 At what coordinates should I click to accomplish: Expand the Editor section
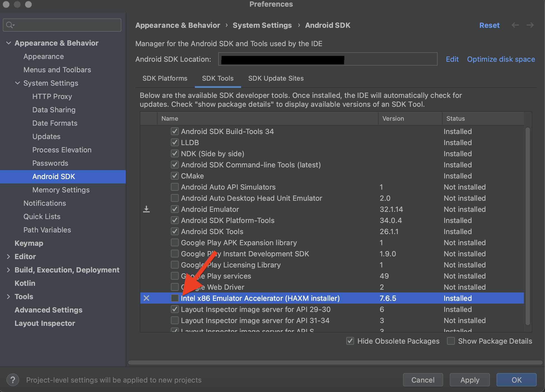[x=8, y=257]
